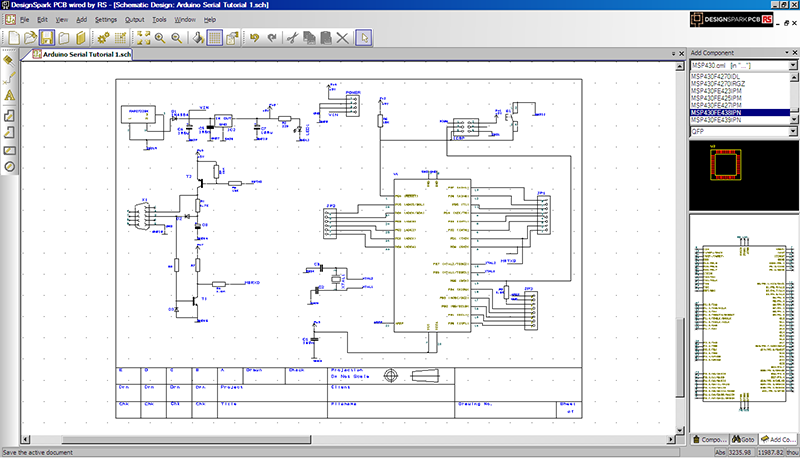Click the Zoom In magnifier icon
Viewport: 800px width, 458px height.
160,38
